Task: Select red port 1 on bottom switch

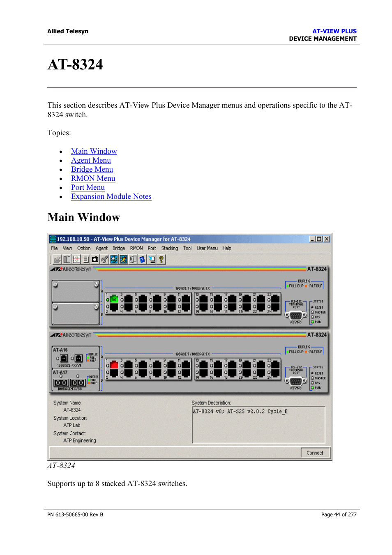Action: (114, 365)
